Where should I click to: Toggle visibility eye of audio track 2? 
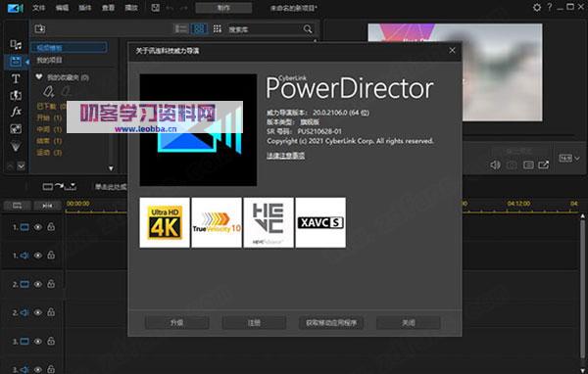click(x=38, y=312)
